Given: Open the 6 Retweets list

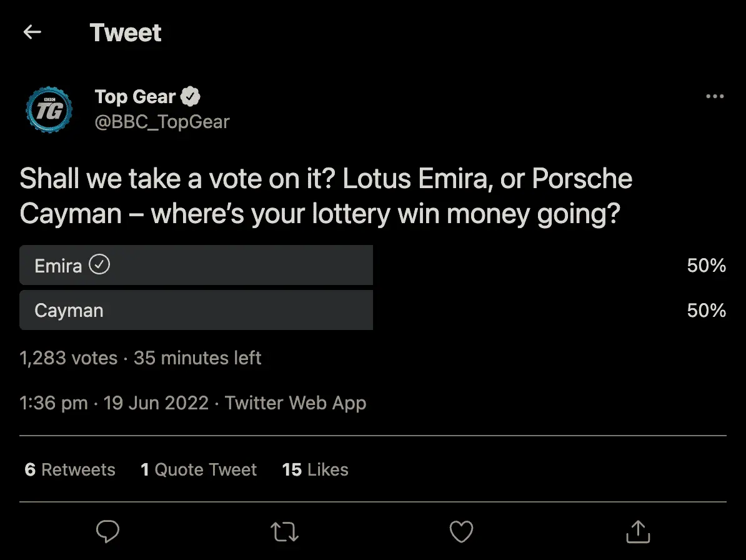Looking at the screenshot, I should pyautogui.click(x=70, y=470).
